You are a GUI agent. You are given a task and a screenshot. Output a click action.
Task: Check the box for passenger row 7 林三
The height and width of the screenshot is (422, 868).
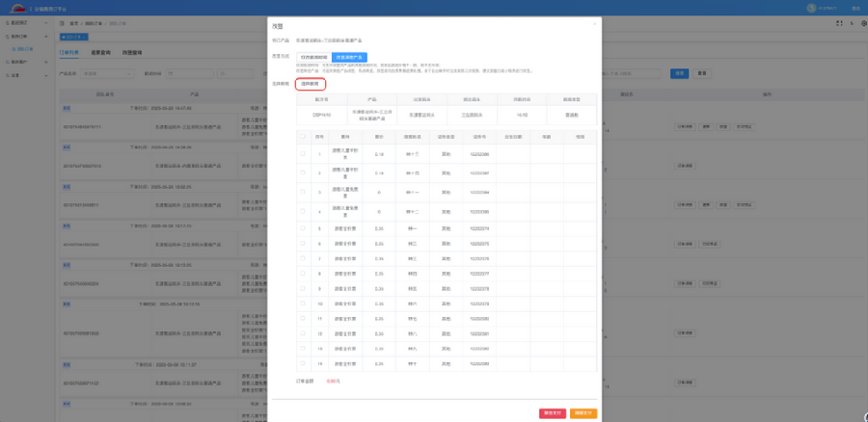click(x=302, y=258)
